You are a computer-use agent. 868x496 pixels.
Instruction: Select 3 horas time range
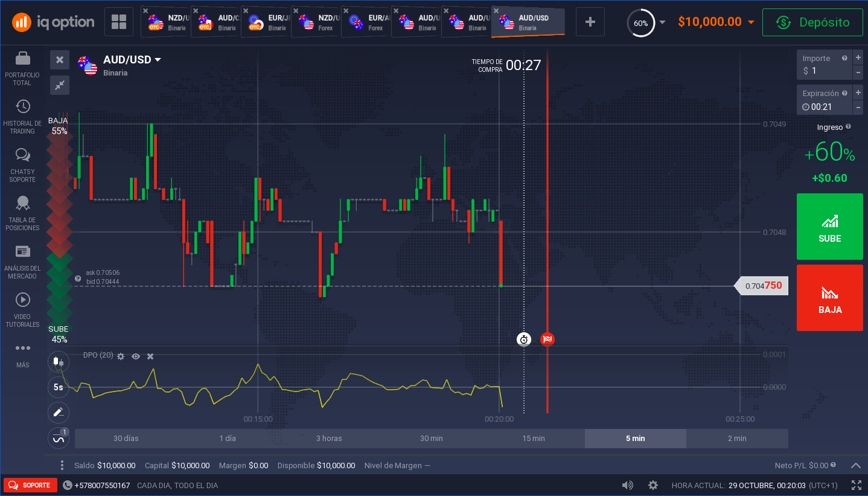coord(329,439)
